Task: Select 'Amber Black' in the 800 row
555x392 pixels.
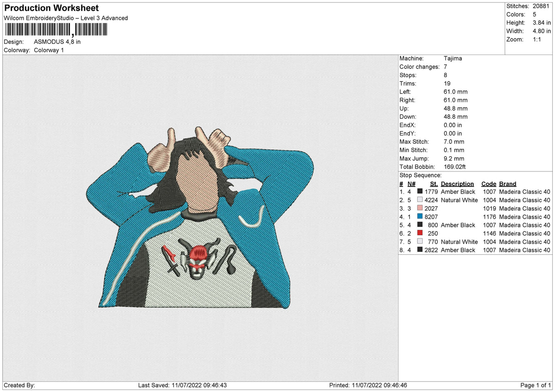Action: click(458, 225)
